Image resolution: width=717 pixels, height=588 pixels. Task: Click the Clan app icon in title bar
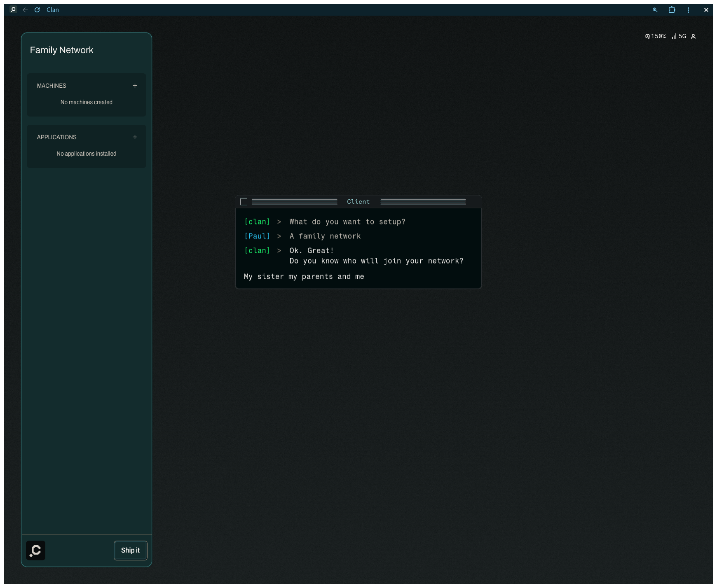(13, 9)
